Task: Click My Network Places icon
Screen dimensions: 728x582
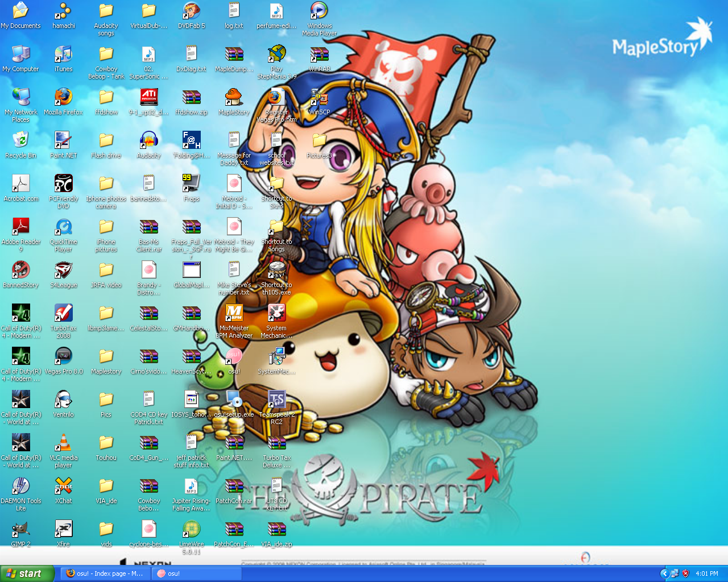Action: coord(20,97)
